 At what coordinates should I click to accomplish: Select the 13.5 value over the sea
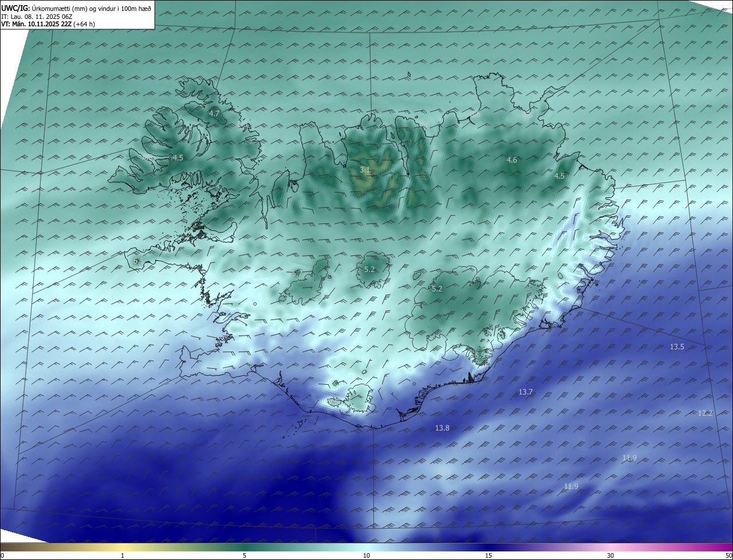tap(677, 347)
